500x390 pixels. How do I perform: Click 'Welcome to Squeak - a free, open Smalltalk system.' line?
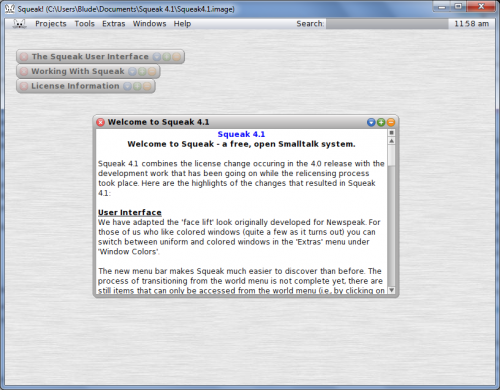click(241, 144)
